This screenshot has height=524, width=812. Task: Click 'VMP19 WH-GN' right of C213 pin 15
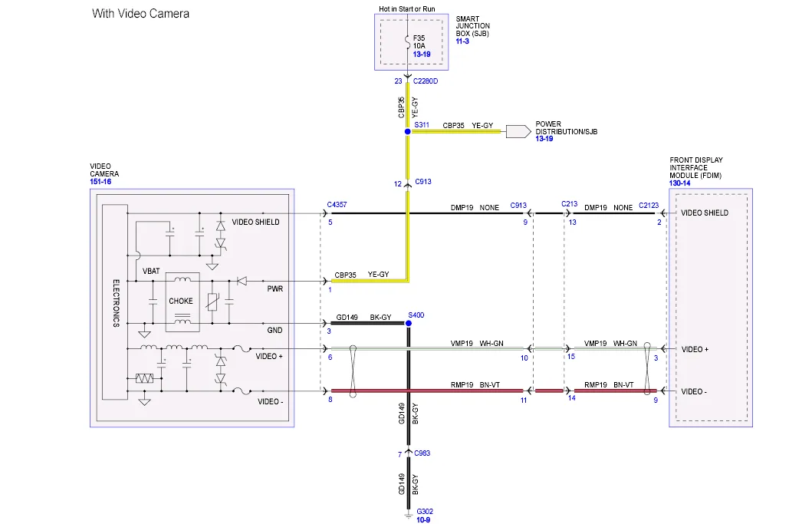[610, 343]
